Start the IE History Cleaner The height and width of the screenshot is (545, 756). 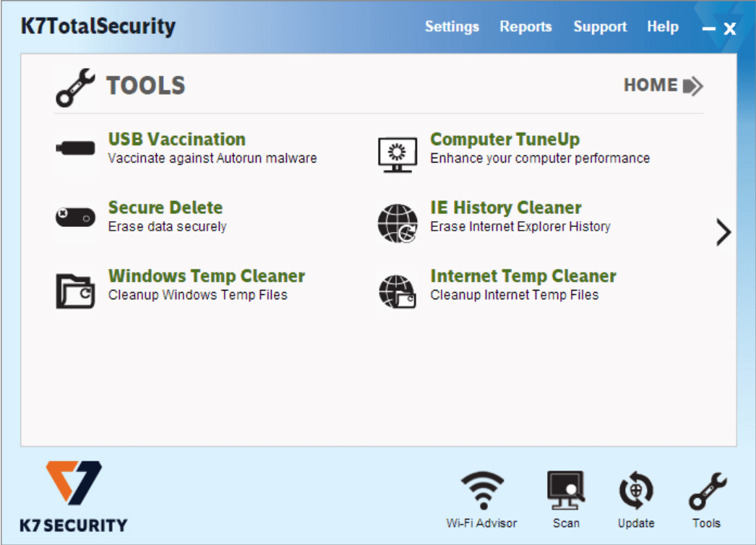(x=505, y=208)
